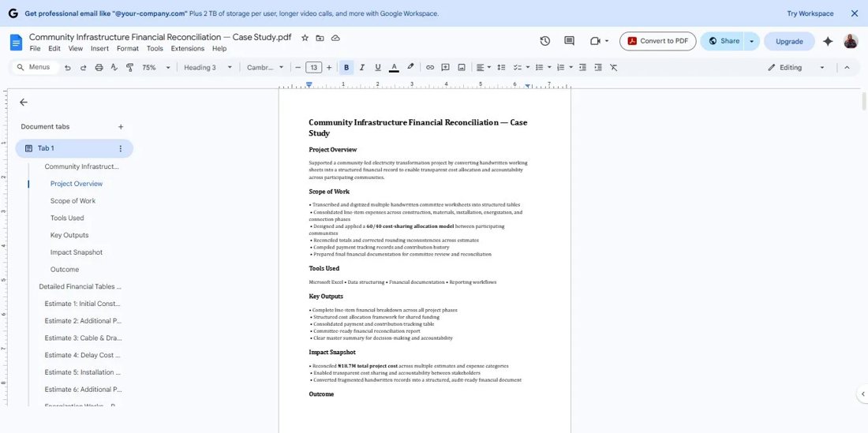Insert a link using chain icon
The height and width of the screenshot is (433, 868).
tap(429, 68)
